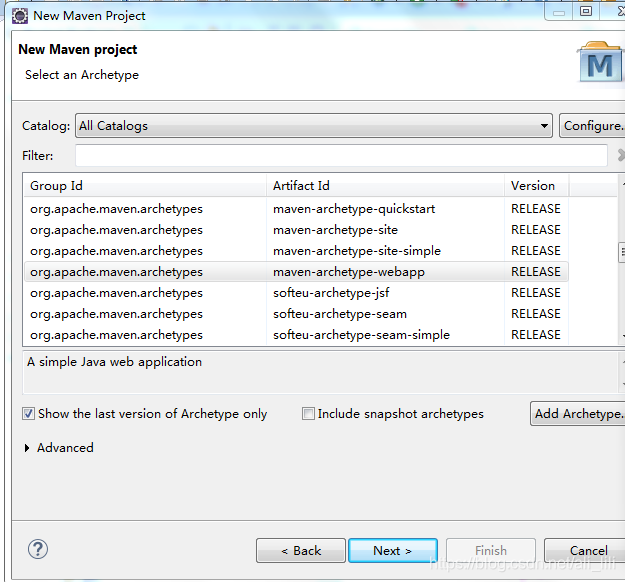Select the softeu-archetype-jsf row

click(296, 293)
